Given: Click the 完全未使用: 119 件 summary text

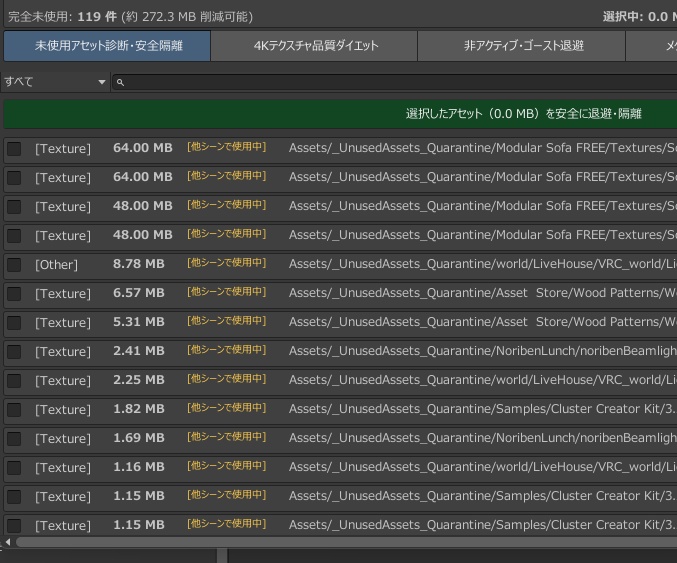Looking at the screenshot, I should [x=130, y=17].
